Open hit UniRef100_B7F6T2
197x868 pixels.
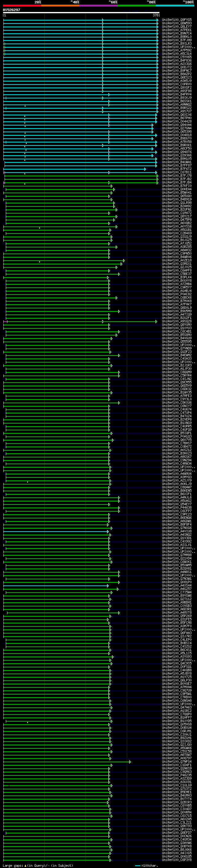pyautogui.click(x=176, y=169)
